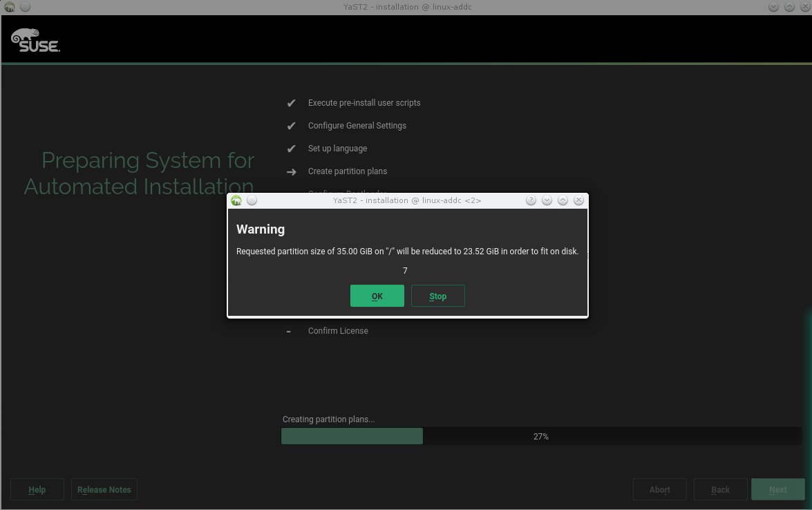Open Help in the bottom-left corner

pyautogui.click(x=37, y=489)
